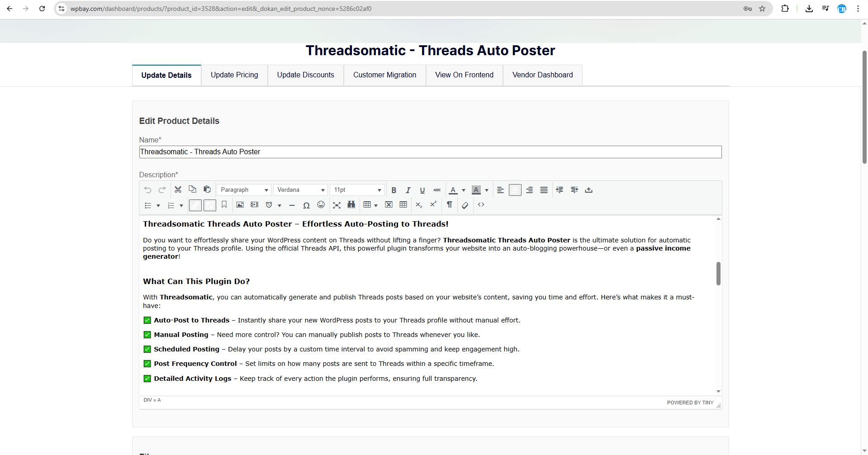Apply the current text color
868x455 pixels.
pyautogui.click(x=453, y=190)
